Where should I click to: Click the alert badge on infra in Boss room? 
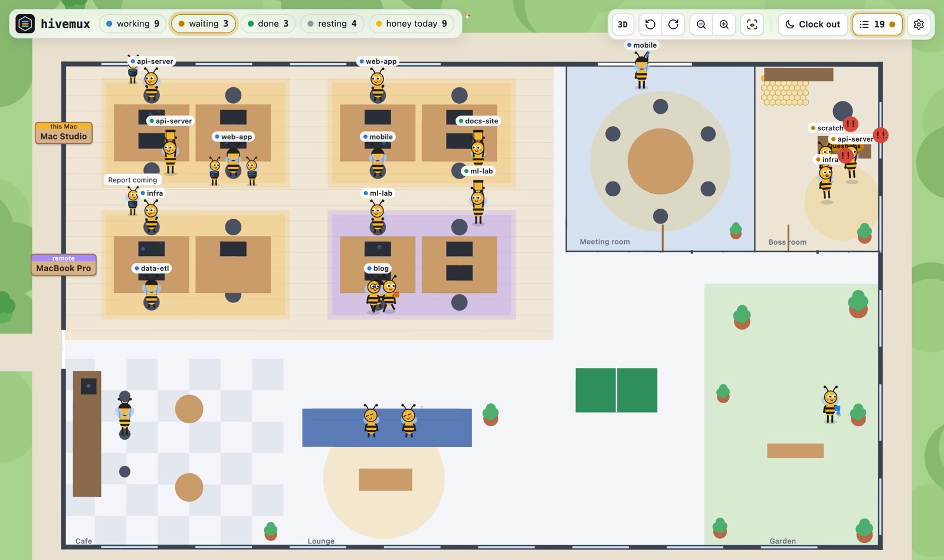(846, 156)
